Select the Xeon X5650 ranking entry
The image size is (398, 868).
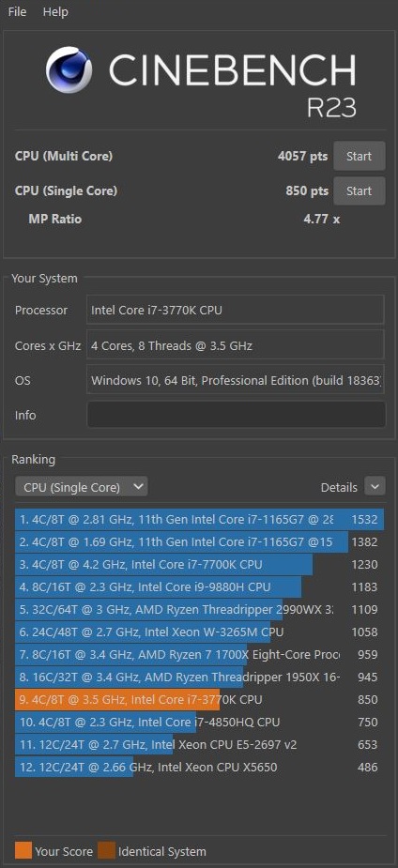[199, 768]
